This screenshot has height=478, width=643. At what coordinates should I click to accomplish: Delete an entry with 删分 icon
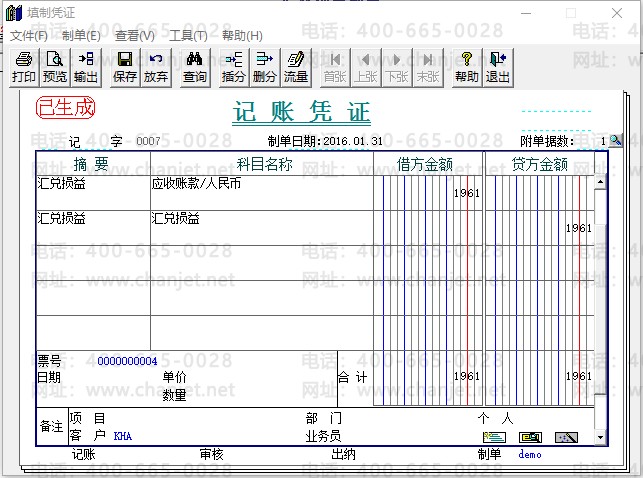264,67
